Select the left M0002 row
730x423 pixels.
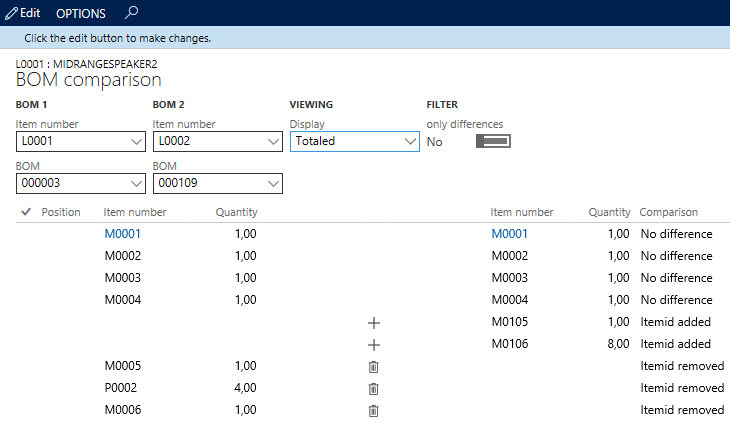point(123,255)
